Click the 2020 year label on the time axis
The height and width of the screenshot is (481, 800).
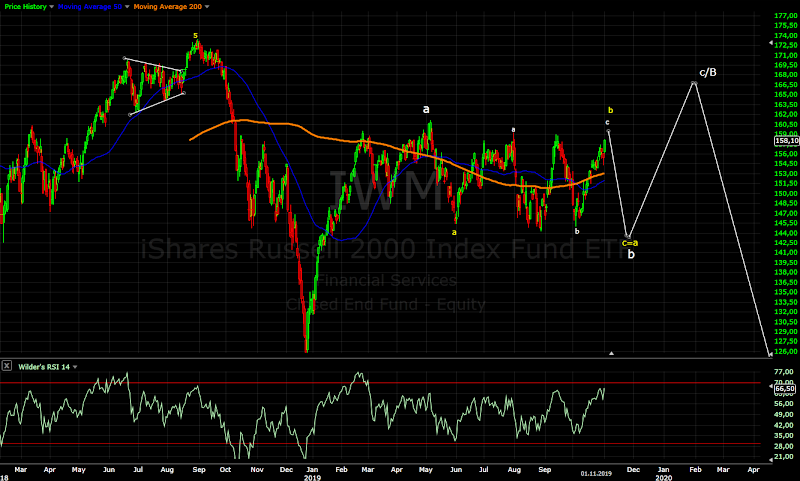(663, 477)
